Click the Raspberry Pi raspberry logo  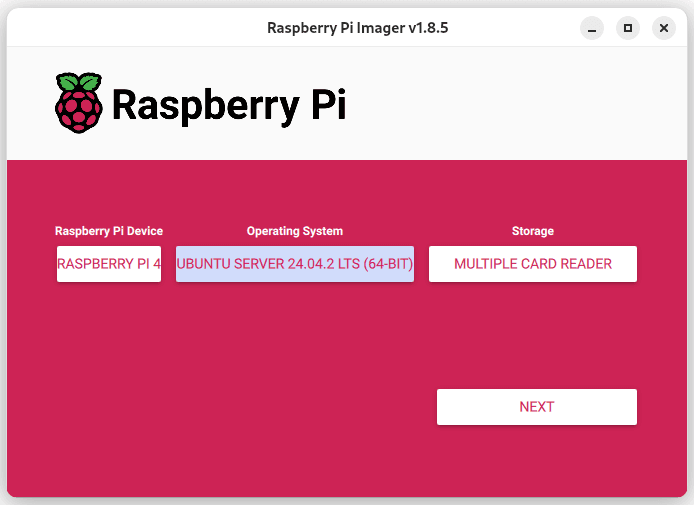click(79, 103)
